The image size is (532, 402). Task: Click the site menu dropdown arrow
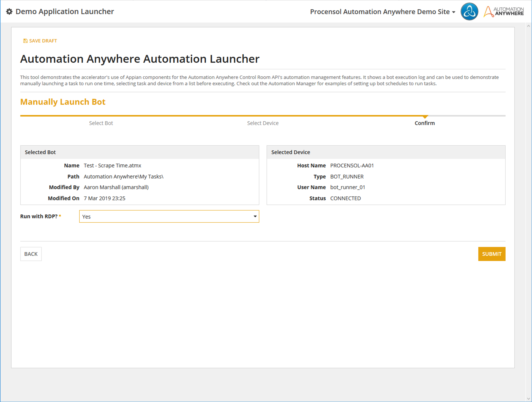tap(454, 12)
